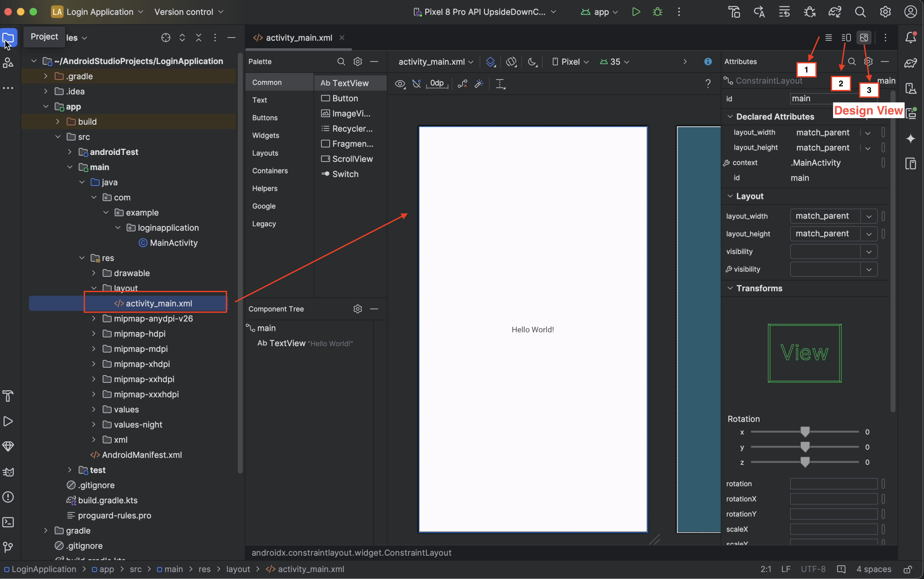Click layout breadcrumb in navigation bar

point(238,569)
